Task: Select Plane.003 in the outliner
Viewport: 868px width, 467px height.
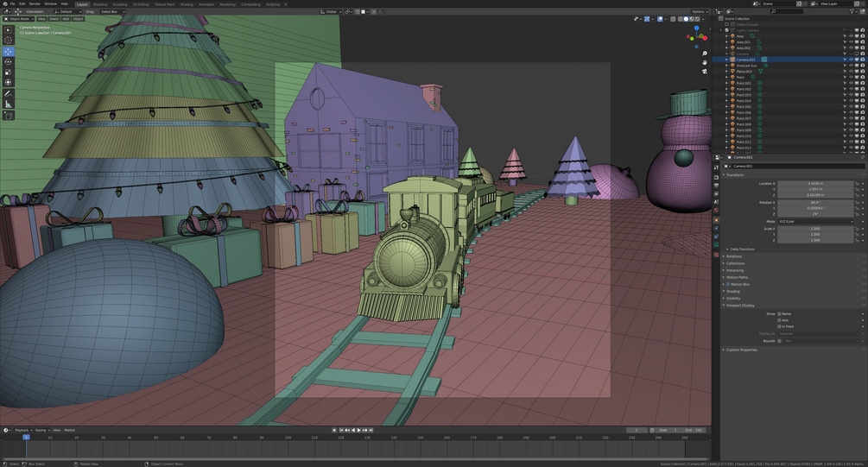Action: (744, 72)
